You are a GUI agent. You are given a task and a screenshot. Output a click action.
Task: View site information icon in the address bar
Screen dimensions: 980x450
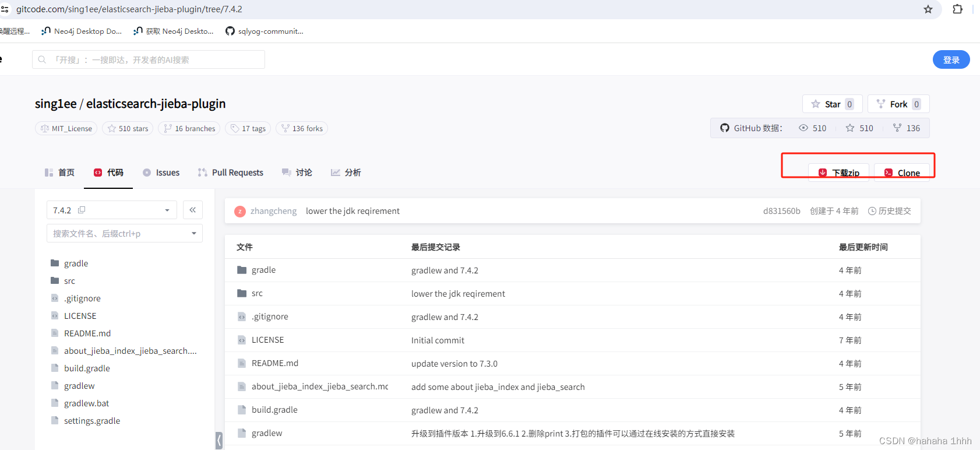pyautogui.click(x=5, y=9)
